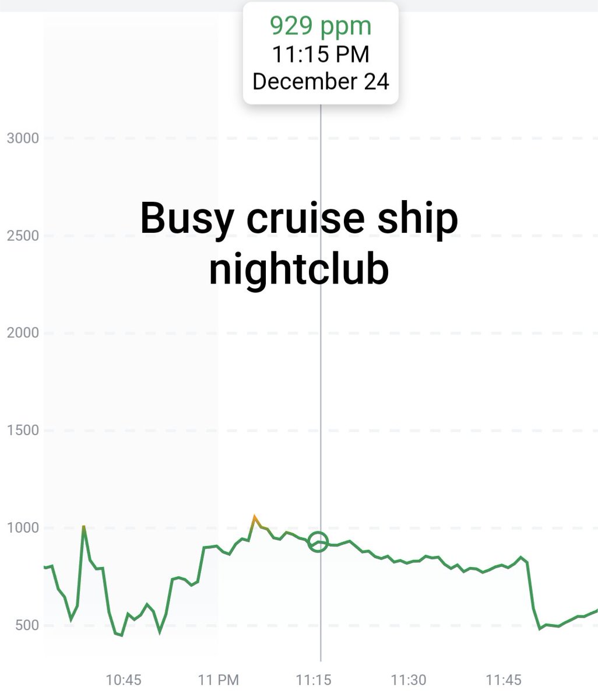Click the 929 ppm reading in the tooltip

[321, 26]
